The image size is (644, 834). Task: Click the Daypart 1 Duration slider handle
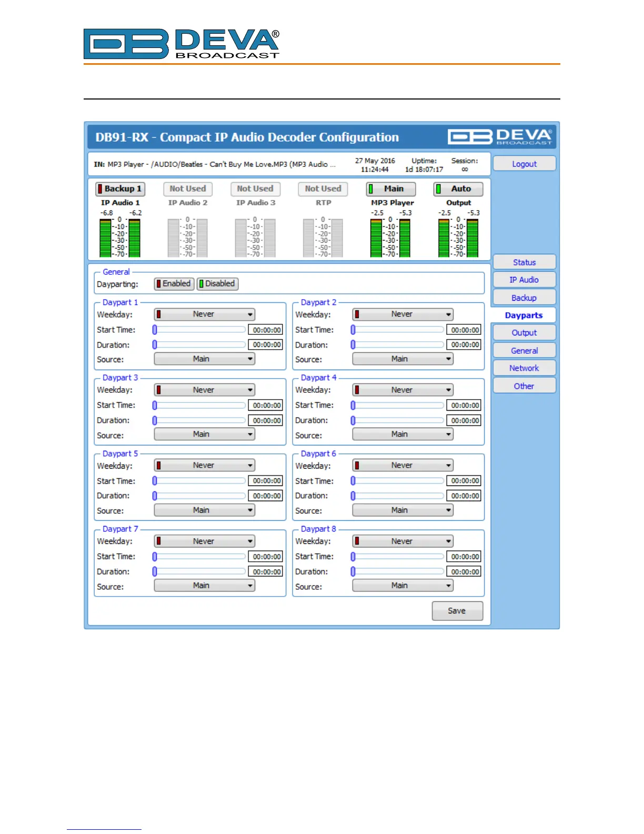point(155,344)
